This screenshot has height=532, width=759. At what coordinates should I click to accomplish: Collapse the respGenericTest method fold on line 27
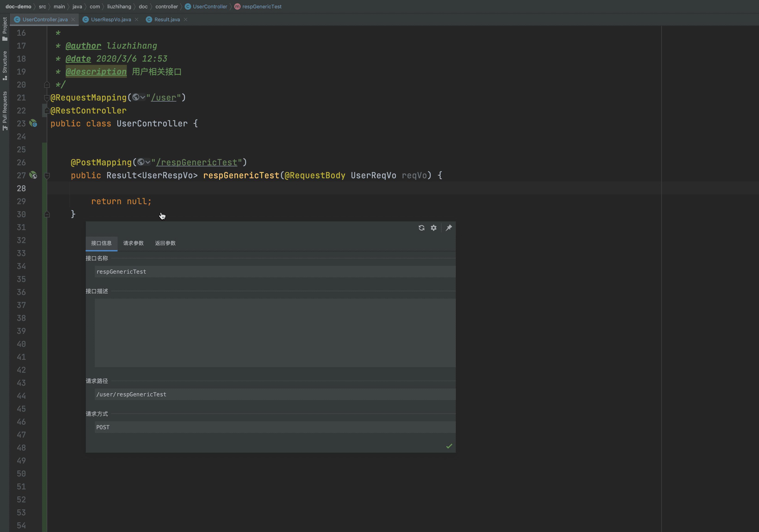[47, 175]
